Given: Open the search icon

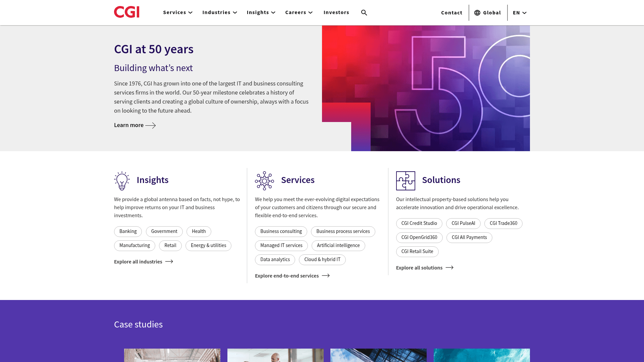Looking at the screenshot, I should pyautogui.click(x=364, y=12).
